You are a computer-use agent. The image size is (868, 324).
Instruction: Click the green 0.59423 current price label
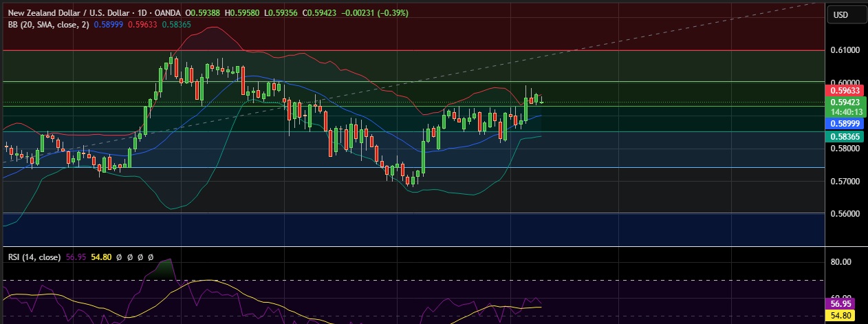pyautogui.click(x=845, y=102)
